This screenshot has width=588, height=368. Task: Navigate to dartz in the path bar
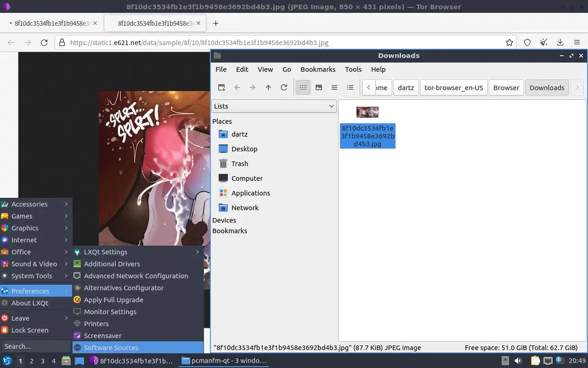406,87
